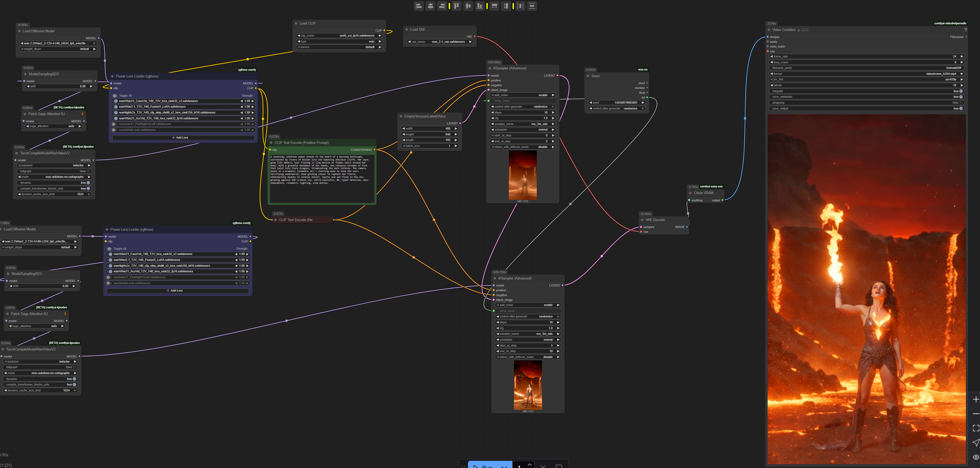Open the clip_name dropdown in Load CLIP
Screen dimensions: 980x468
coord(339,36)
